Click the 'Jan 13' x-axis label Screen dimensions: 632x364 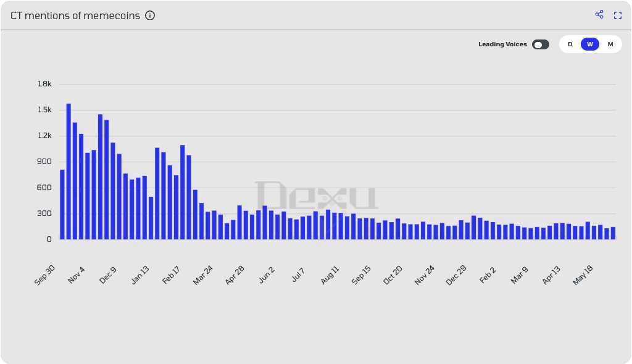(x=140, y=275)
